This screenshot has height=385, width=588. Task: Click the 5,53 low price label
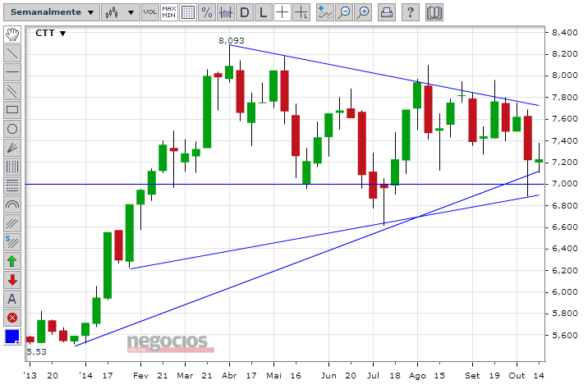pyautogui.click(x=36, y=351)
